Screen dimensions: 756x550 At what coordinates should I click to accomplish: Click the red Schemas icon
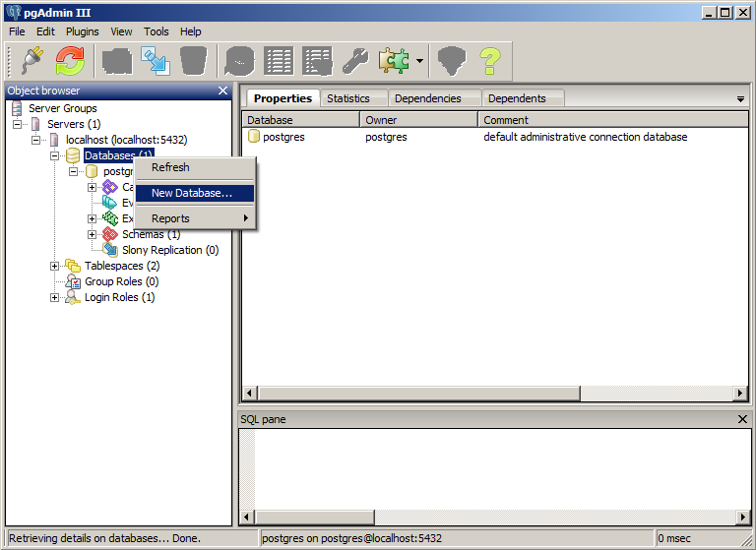coord(110,234)
